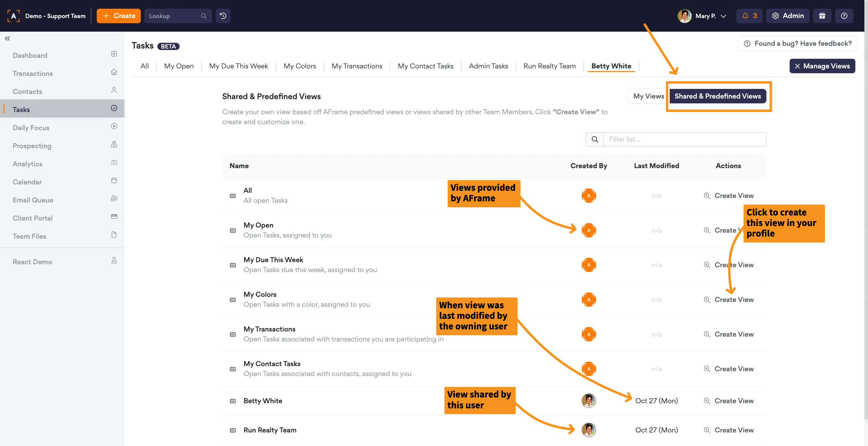Collapse sidebar with double chevron icon
This screenshot has width=868, height=446.
coord(8,38)
